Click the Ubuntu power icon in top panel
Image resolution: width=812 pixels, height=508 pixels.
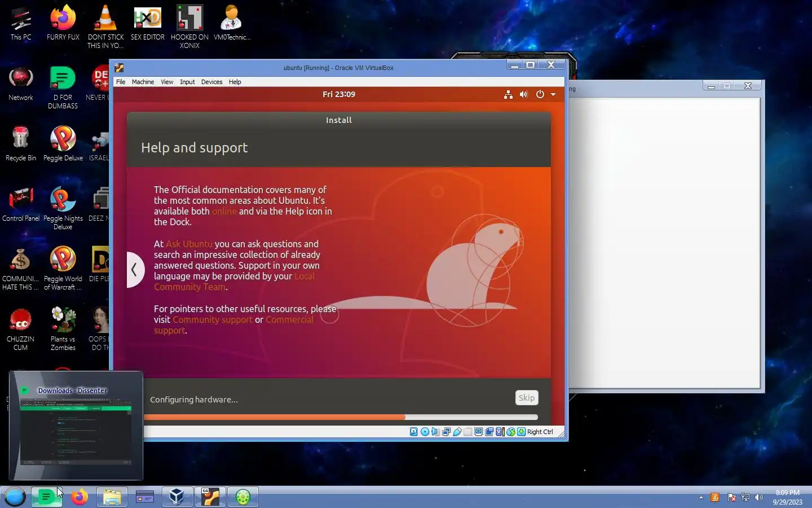click(540, 94)
